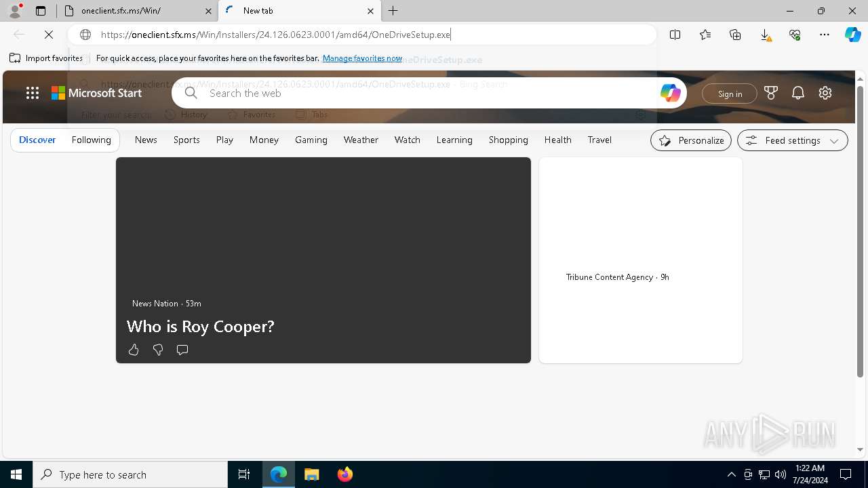Switch to the Following feed tab

(x=91, y=140)
